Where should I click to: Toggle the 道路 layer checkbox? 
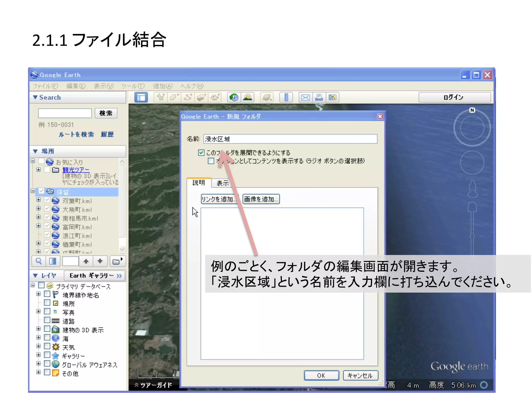[x=47, y=320]
